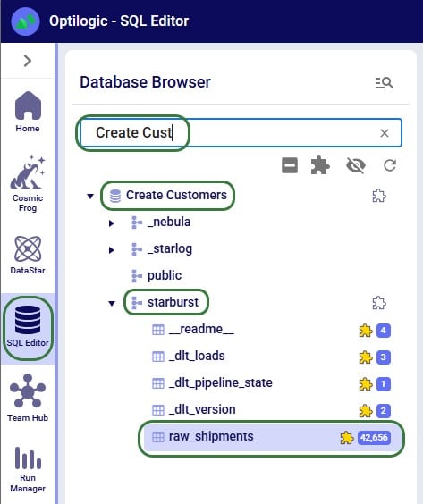This screenshot has width=423, height=504.
Task: Expand the _starlog schema
Action: (112, 249)
